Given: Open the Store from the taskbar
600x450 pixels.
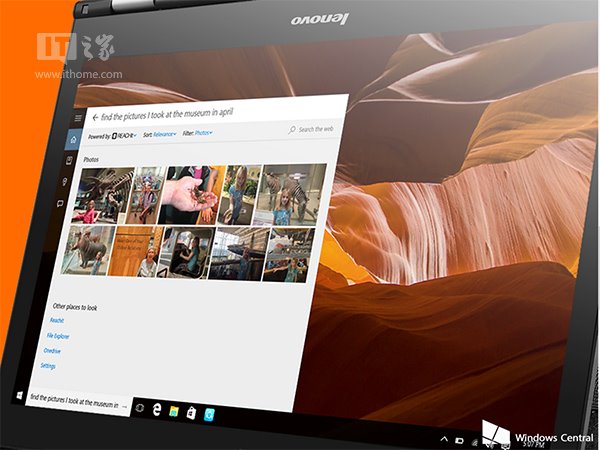Looking at the screenshot, I should (191, 413).
